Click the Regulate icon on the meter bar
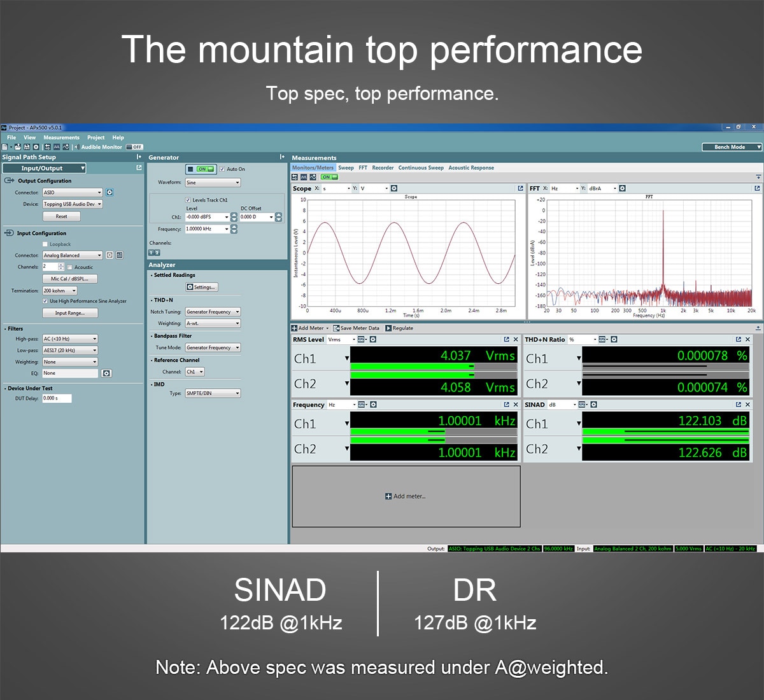The width and height of the screenshot is (764, 700). pyautogui.click(x=389, y=328)
